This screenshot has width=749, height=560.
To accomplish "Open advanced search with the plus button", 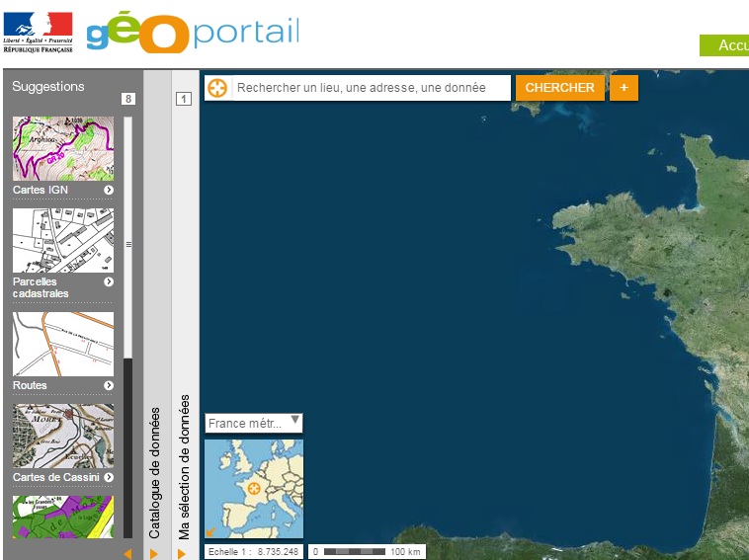I will [x=624, y=88].
